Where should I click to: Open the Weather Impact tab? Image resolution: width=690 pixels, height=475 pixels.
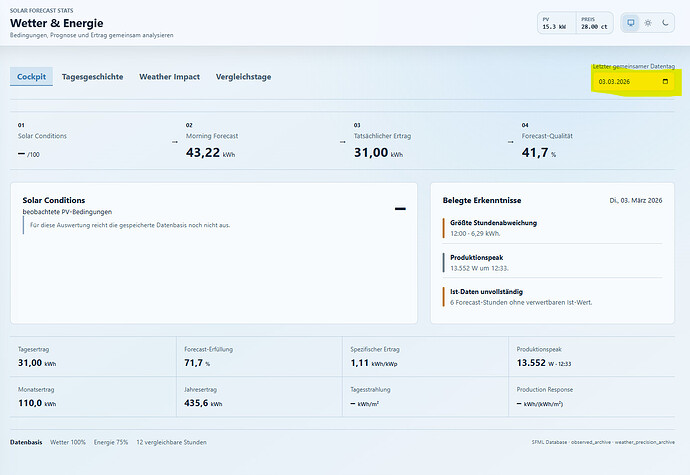click(x=169, y=77)
